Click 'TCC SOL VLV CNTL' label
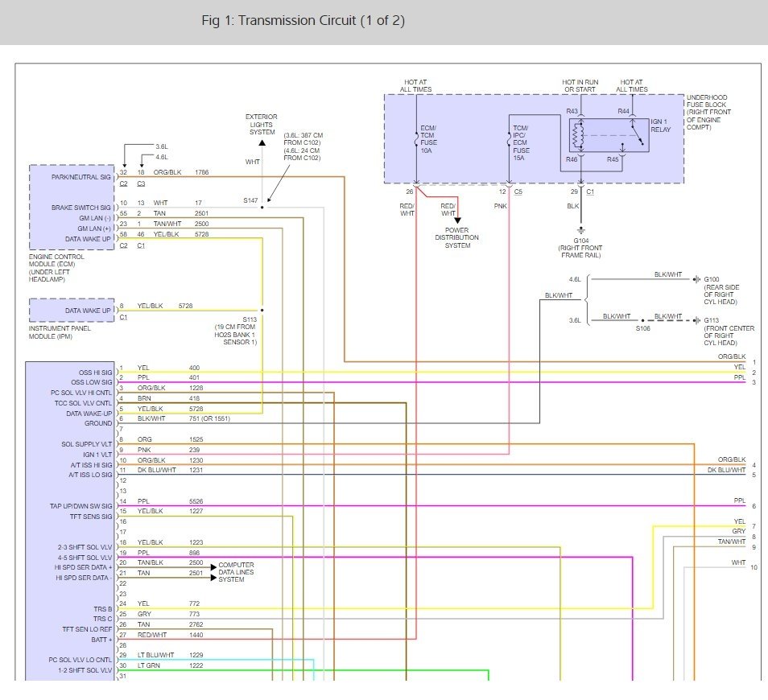This screenshot has height=700, width=768. pos(83,403)
